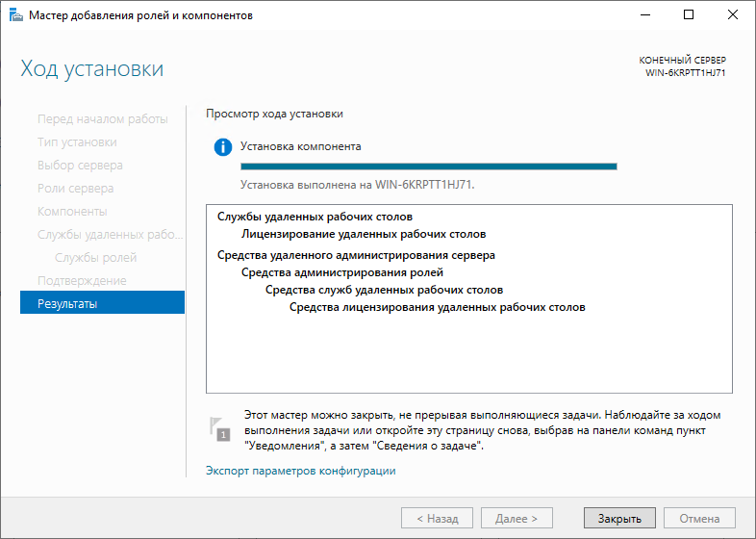
Task: Click Средства удаленного администрирования сервера row
Action: coord(356,255)
